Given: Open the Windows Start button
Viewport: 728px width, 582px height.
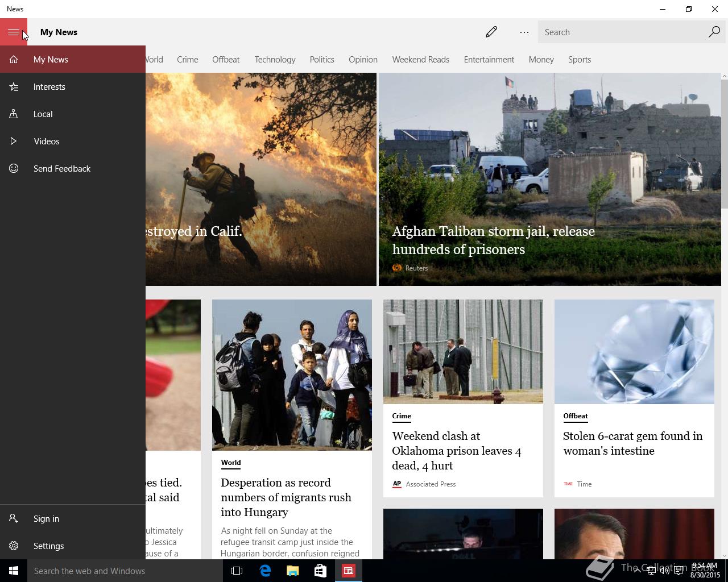Looking at the screenshot, I should 14,571.
